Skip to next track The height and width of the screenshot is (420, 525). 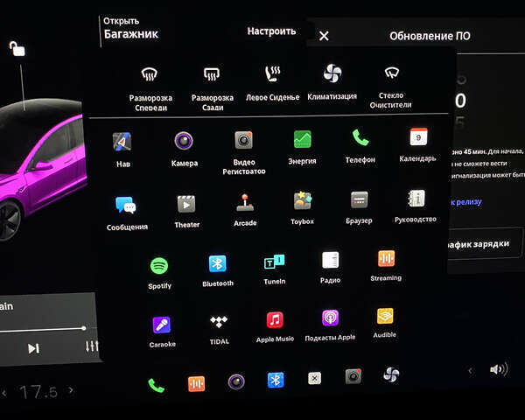pos(33,348)
